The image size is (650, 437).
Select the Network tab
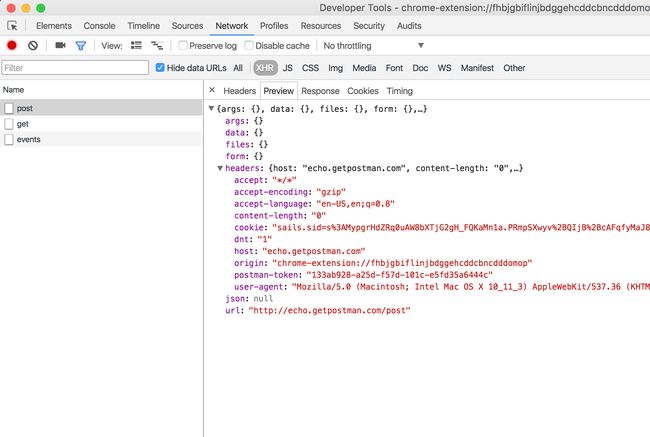(x=232, y=26)
